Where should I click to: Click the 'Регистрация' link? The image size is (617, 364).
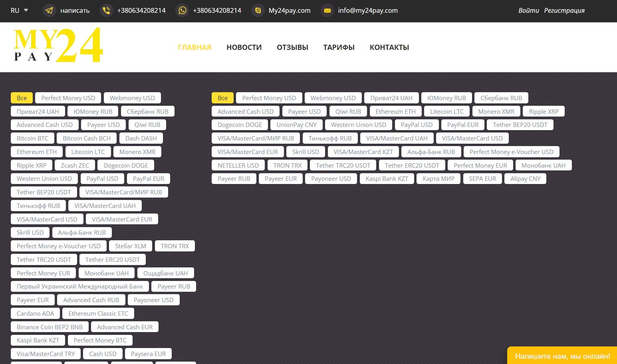564,10
